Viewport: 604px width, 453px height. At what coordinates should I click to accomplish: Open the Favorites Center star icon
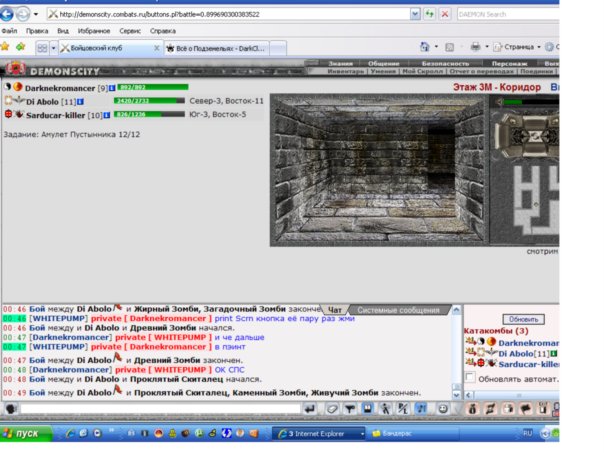tap(5, 47)
